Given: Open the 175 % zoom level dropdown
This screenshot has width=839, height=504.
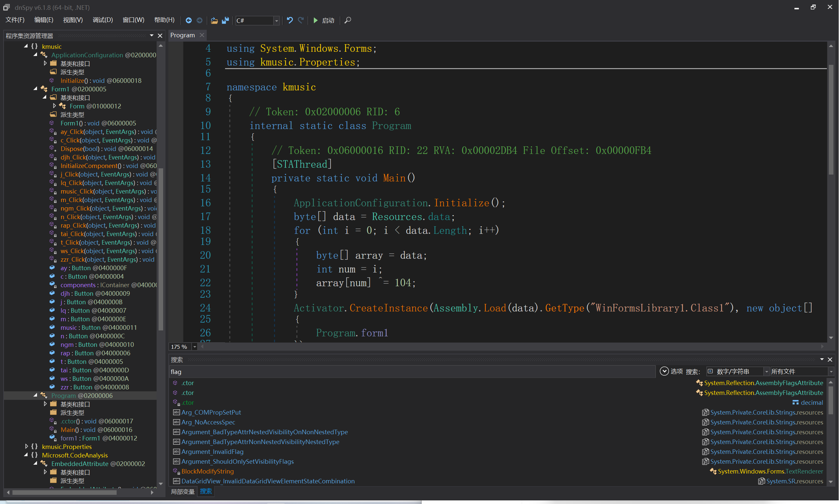Looking at the screenshot, I should [x=195, y=347].
